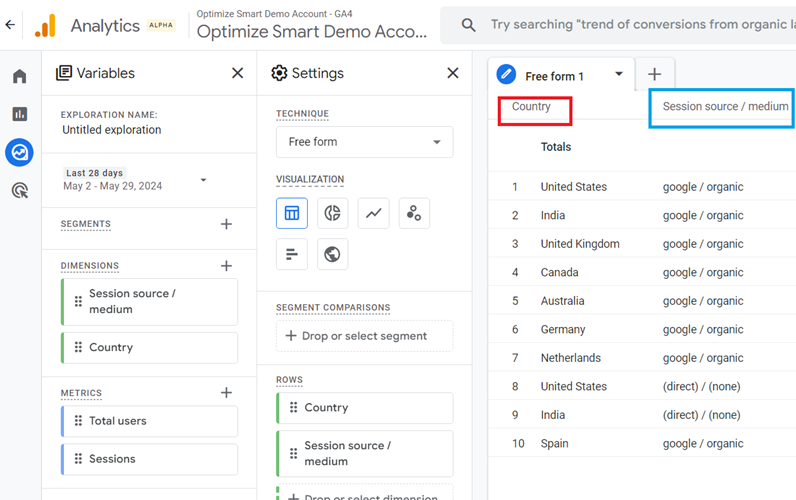Choose the Donut chart visualization

pyautogui.click(x=333, y=213)
